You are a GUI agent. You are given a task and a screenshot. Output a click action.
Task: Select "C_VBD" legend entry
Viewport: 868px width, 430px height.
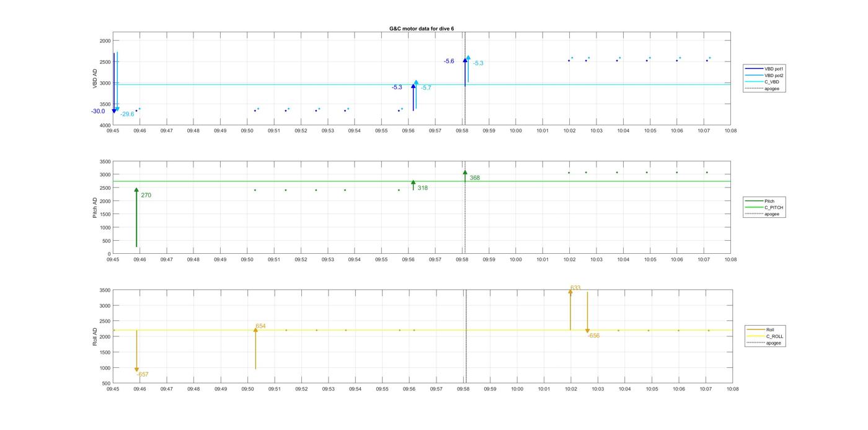[x=771, y=82]
